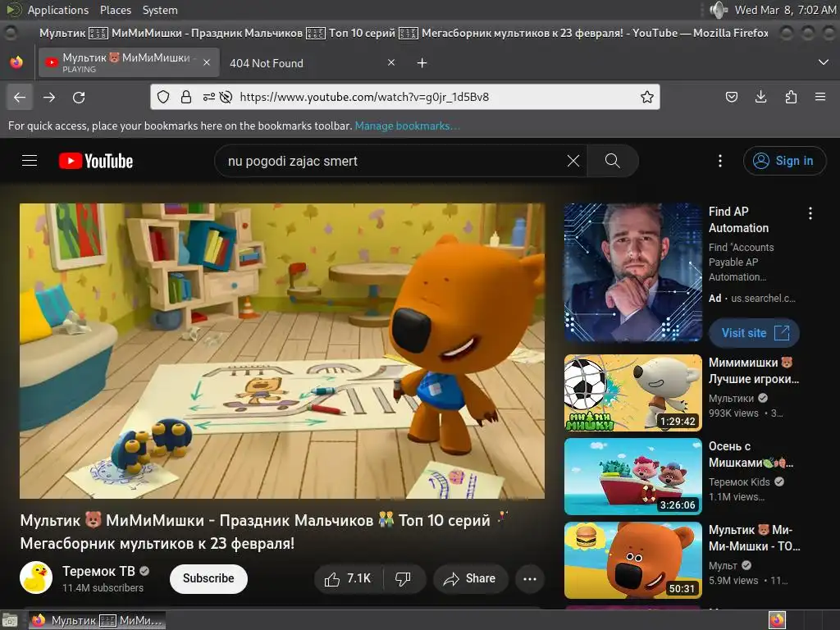
Task: View site security padlock info
Action: click(186, 97)
